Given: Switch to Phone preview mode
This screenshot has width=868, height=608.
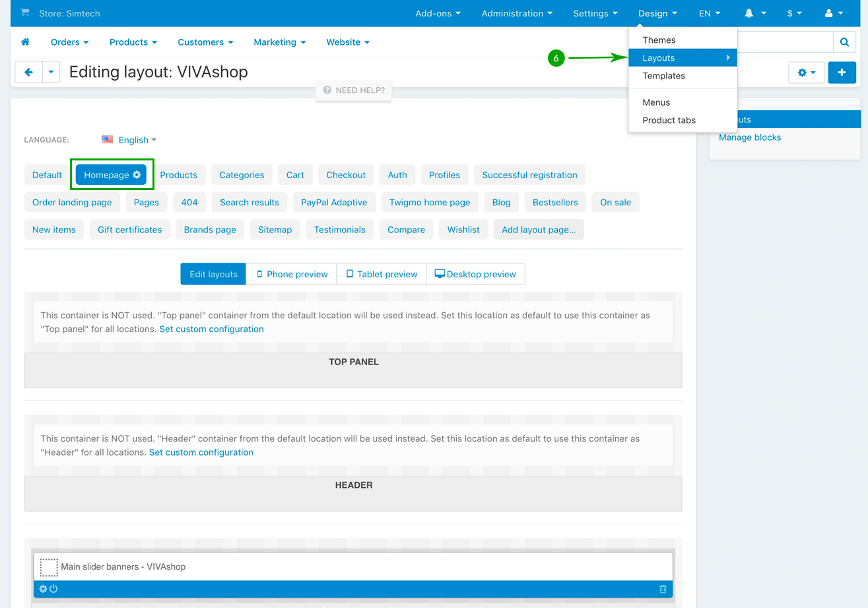Looking at the screenshot, I should [x=291, y=274].
